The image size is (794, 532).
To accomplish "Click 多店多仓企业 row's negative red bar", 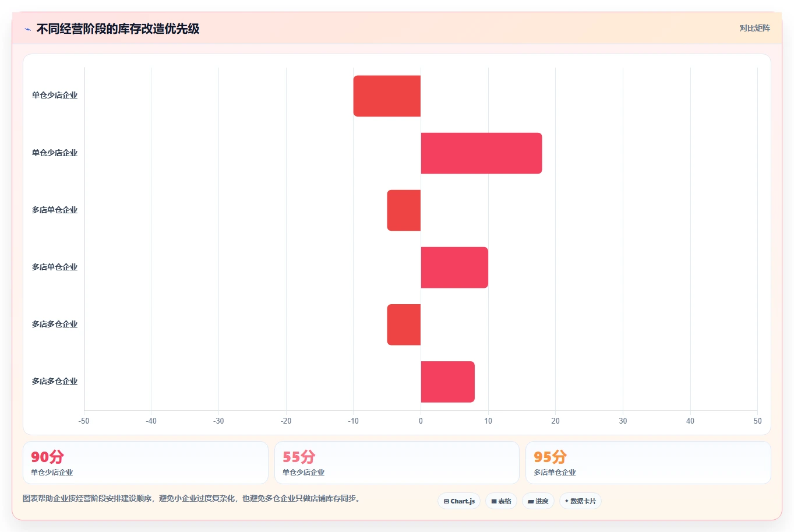I will coord(404,325).
